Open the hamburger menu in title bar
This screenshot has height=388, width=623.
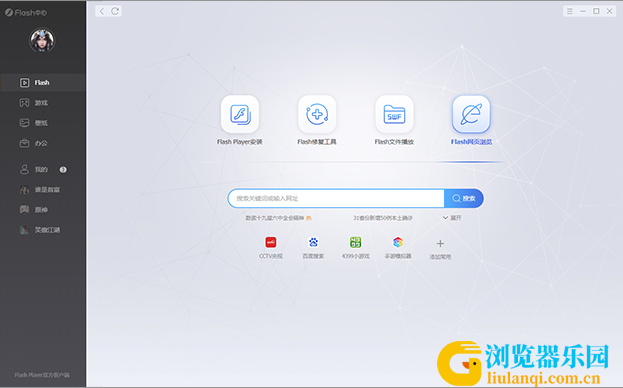pos(570,11)
